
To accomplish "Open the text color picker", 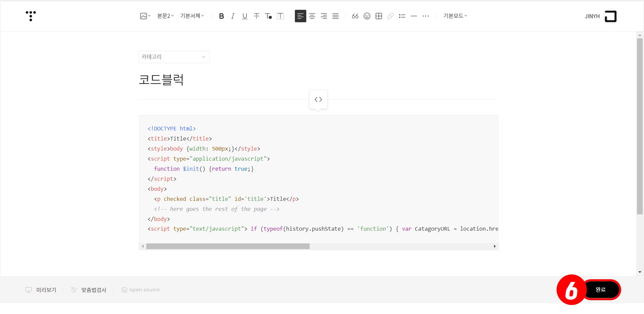I will pos(268,16).
